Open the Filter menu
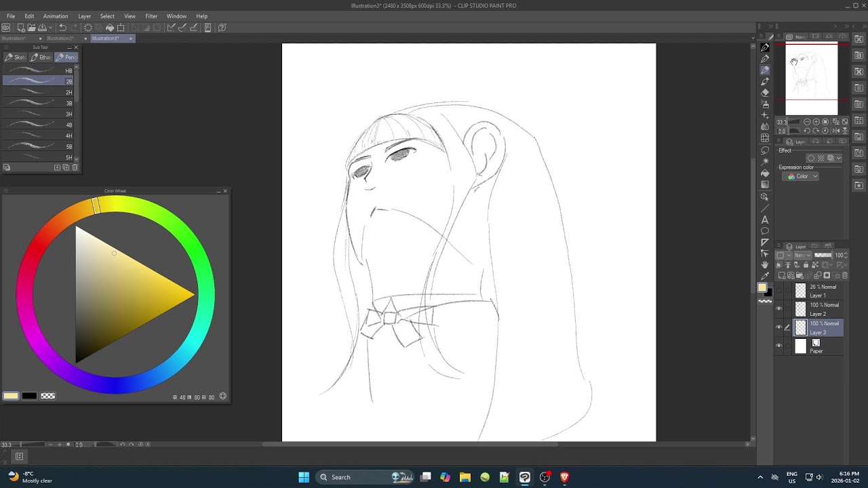The width and height of the screenshot is (868, 488). pyautogui.click(x=151, y=16)
